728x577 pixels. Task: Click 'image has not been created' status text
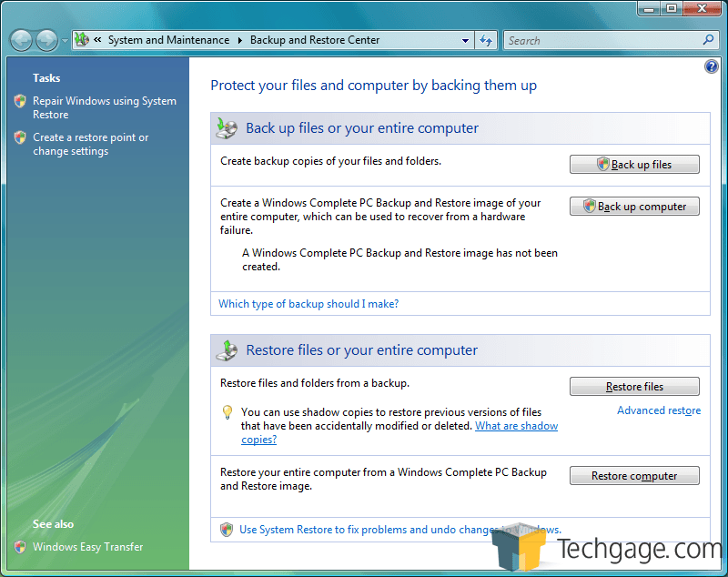pyautogui.click(x=399, y=260)
